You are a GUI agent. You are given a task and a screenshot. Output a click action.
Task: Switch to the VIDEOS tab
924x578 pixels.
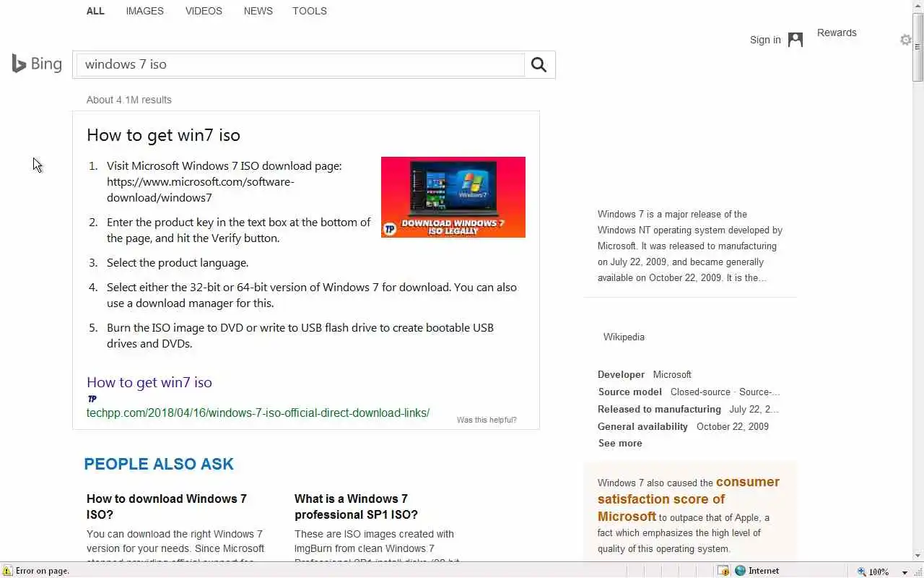[204, 11]
